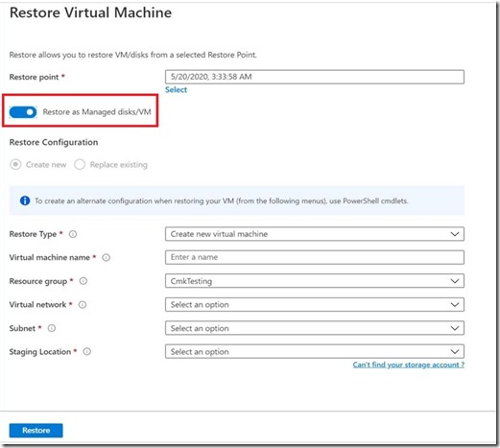Open the Virtual network dropdown
500x448 pixels.
(315, 305)
